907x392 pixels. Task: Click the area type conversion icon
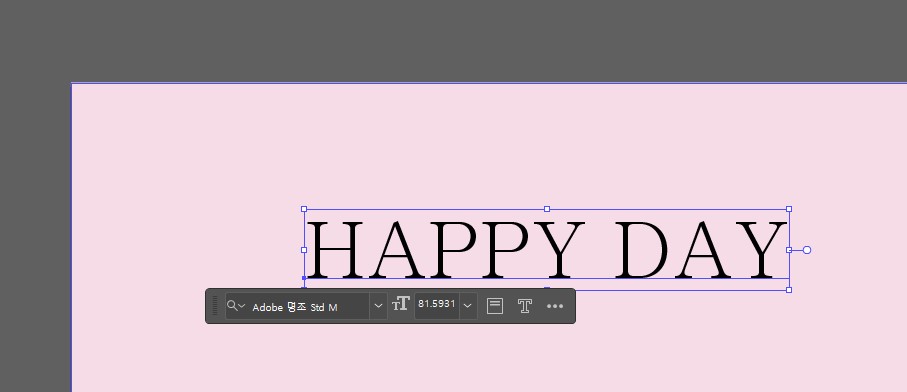pos(495,306)
